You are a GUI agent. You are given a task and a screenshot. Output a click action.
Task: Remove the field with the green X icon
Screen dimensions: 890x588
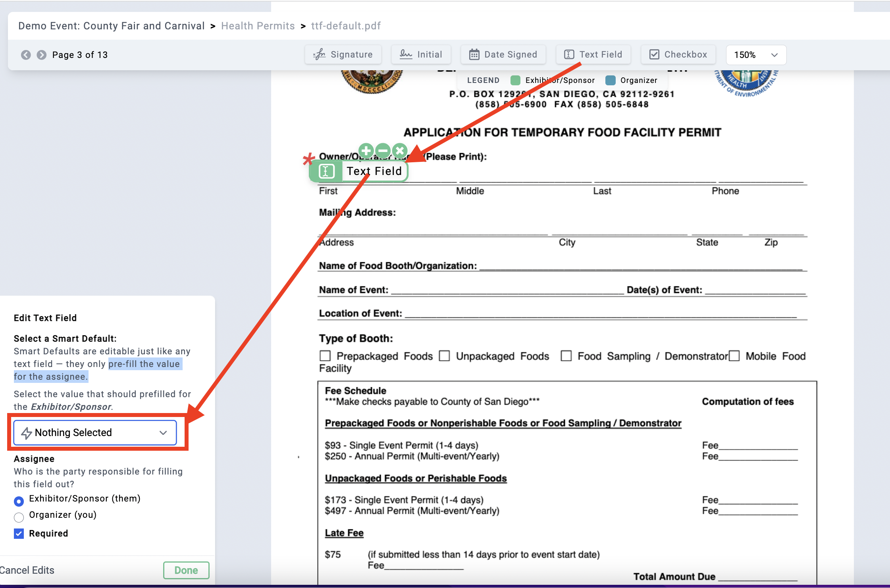[x=400, y=151]
